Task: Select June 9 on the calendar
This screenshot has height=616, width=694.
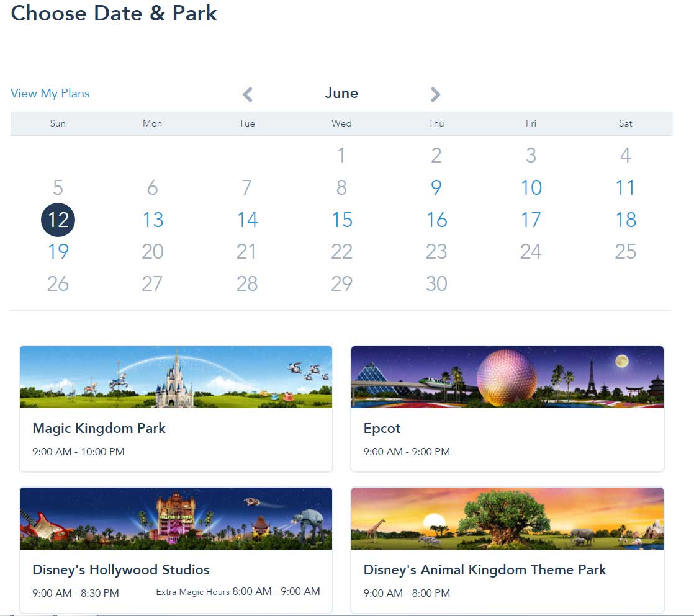Action: pos(436,187)
